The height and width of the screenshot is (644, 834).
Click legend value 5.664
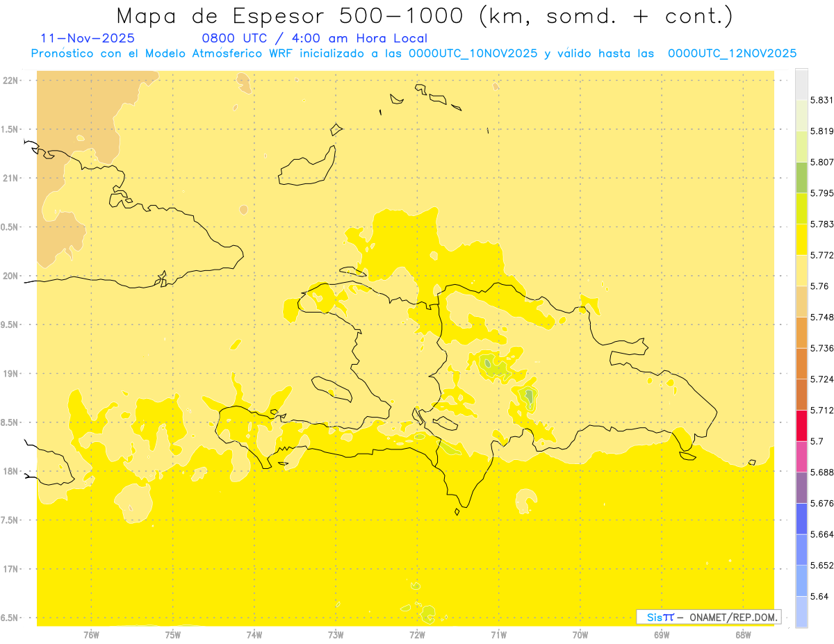coord(821,534)
